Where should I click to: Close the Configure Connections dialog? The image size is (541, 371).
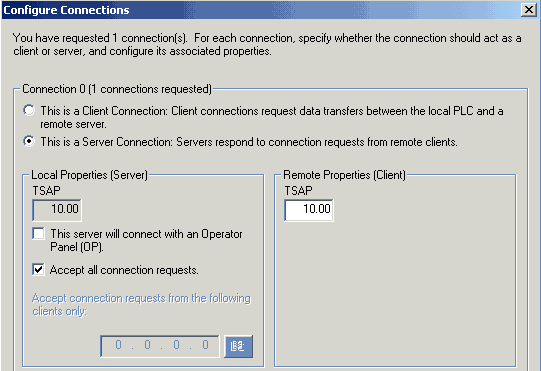[x=529, y=10]
